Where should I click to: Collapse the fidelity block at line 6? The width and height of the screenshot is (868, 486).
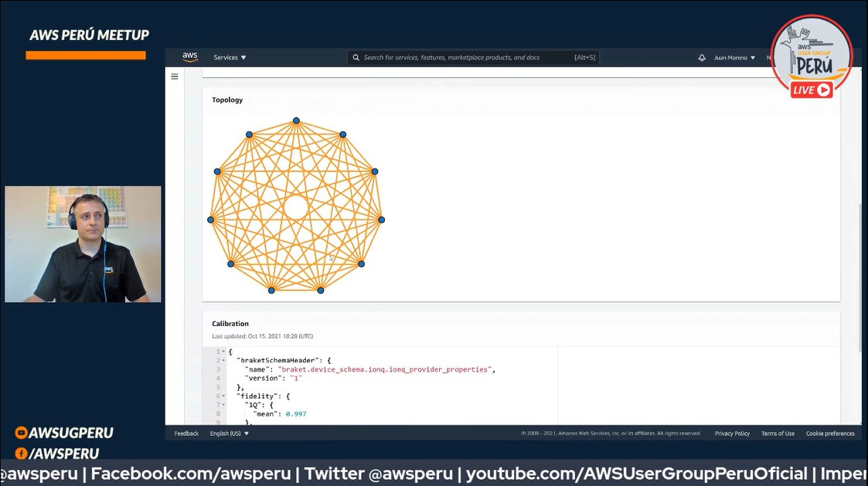point(223,396)
